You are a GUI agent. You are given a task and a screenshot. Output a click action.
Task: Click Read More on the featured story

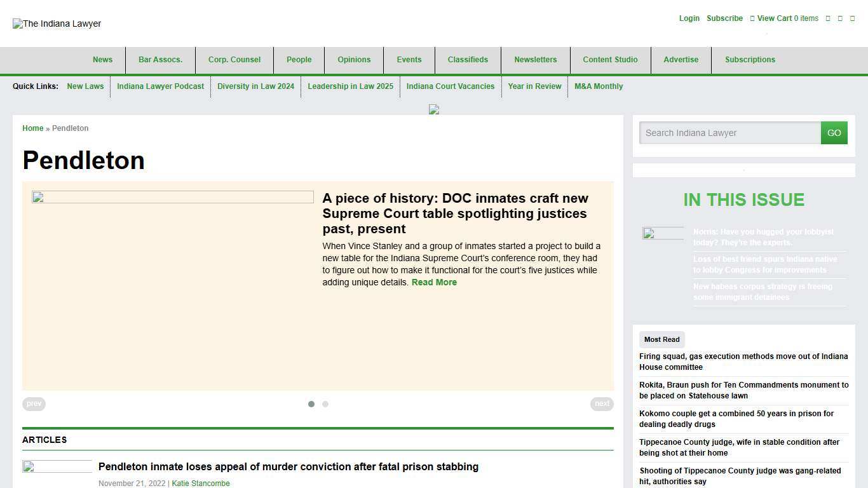[x=434, y=282]
